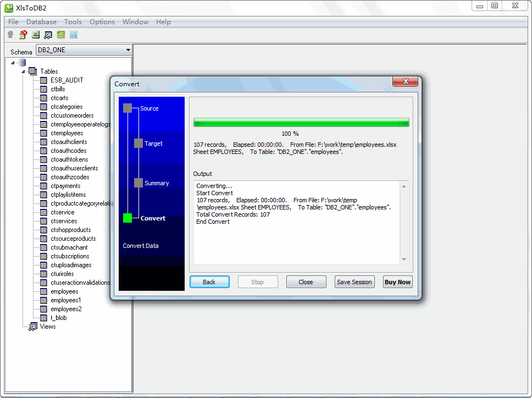
Task: Collapse the Tables node arrow
Action: tap(23, 71)
